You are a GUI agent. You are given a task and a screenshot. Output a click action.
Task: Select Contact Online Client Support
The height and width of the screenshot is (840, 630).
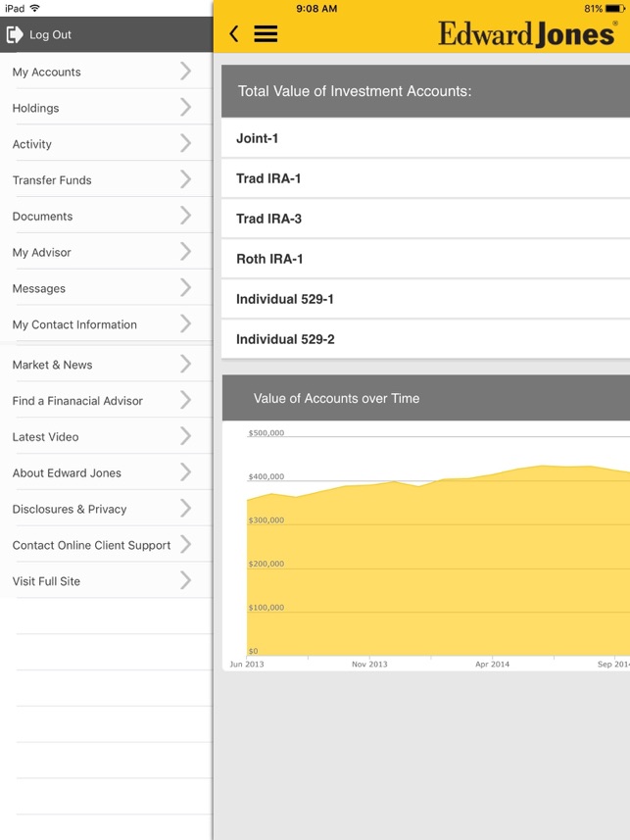pyautogui.click(x=106, y=545)
